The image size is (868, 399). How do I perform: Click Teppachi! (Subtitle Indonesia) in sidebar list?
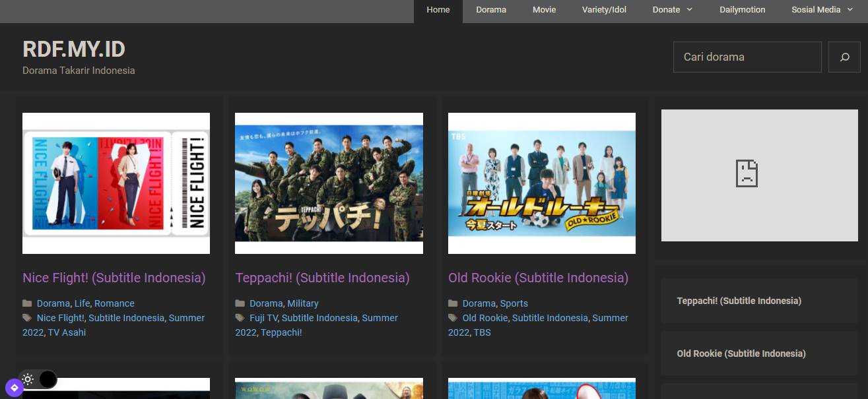(x=739, y=301)
